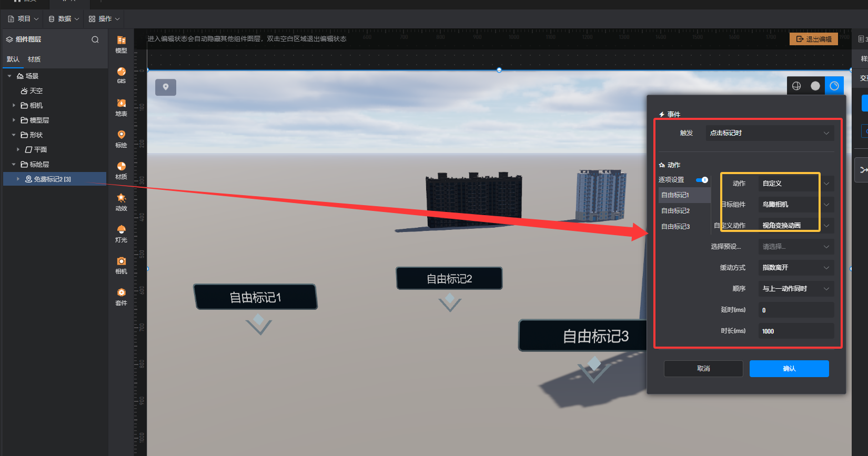Search the component layers with magnifier icon
This screenshot has width=868, height=456.
[95, 39]
